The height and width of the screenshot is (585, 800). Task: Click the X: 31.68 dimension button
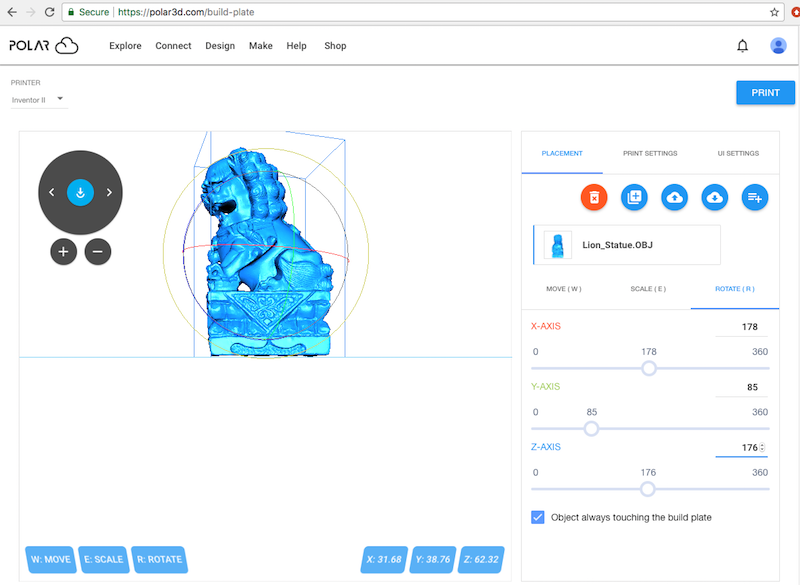pos(384,559)
